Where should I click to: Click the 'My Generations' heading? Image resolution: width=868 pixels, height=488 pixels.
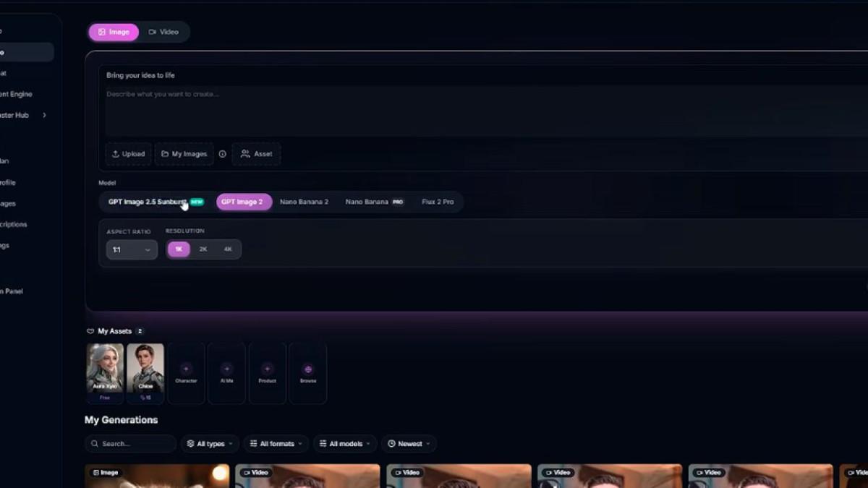click(121, 420)
